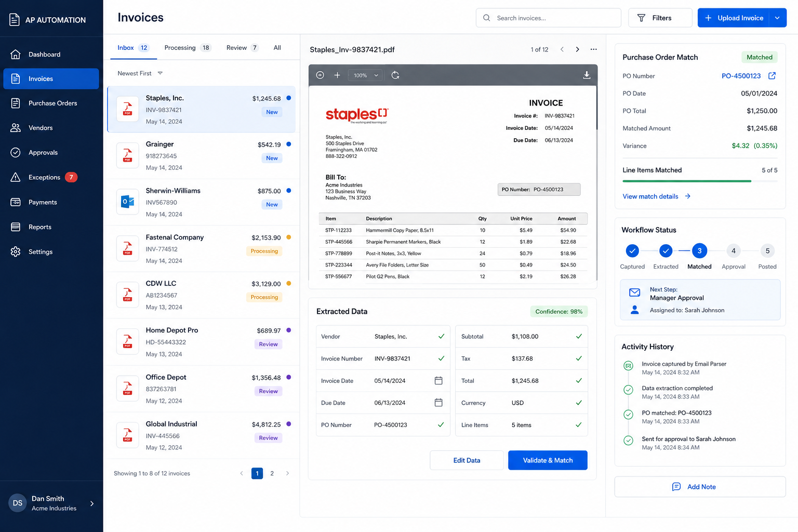This screenshot has width=798, height=532.
Task: Click the Upload Invoice button
Action: pyautogui.click(x=734, y=18)
